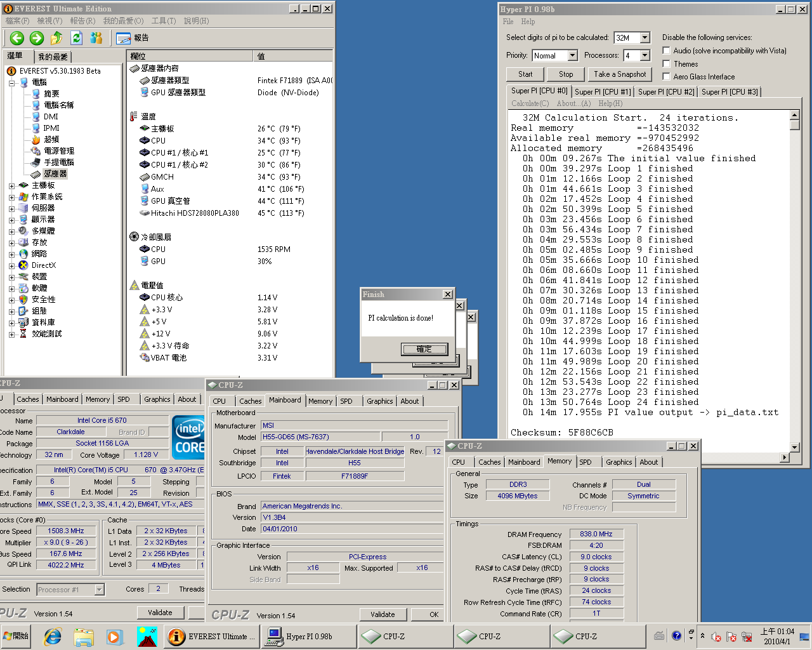Select the 電源管理 item in EVEREST tree
Viewport: 812px width, 650px height.
[59, 151]
